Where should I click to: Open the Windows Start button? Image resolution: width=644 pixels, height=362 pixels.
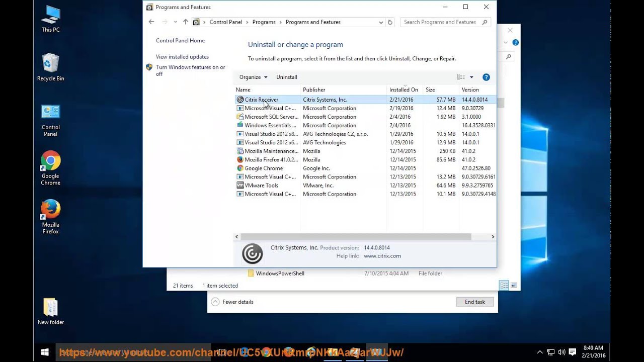tap(44, 352)
